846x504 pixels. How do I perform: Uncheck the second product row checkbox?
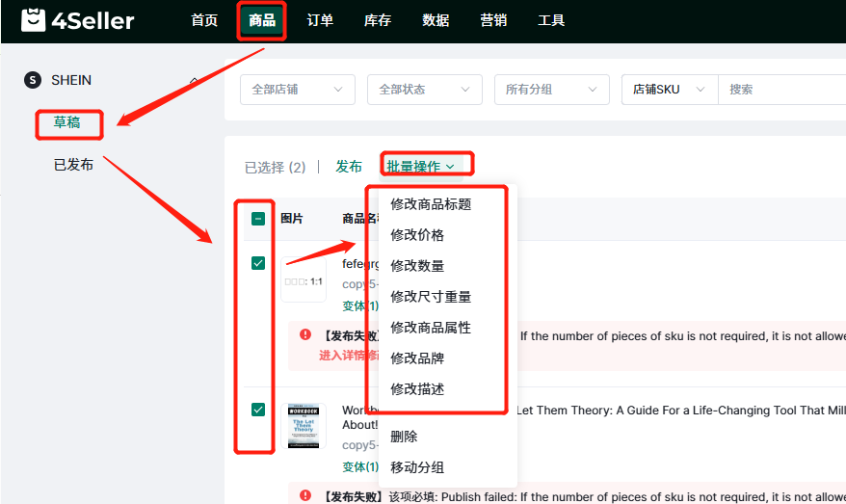pyautogui.click(x=258, y=410)
